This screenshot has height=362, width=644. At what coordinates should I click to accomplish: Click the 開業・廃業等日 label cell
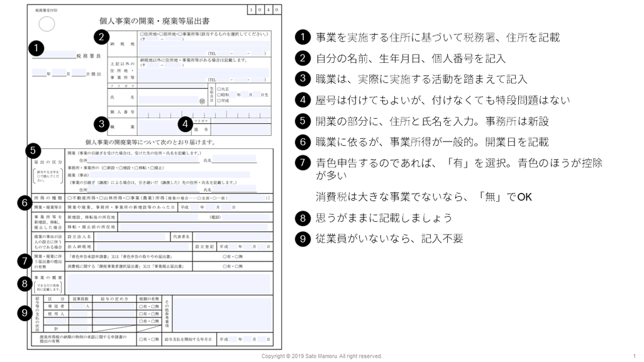coord(48,207)
